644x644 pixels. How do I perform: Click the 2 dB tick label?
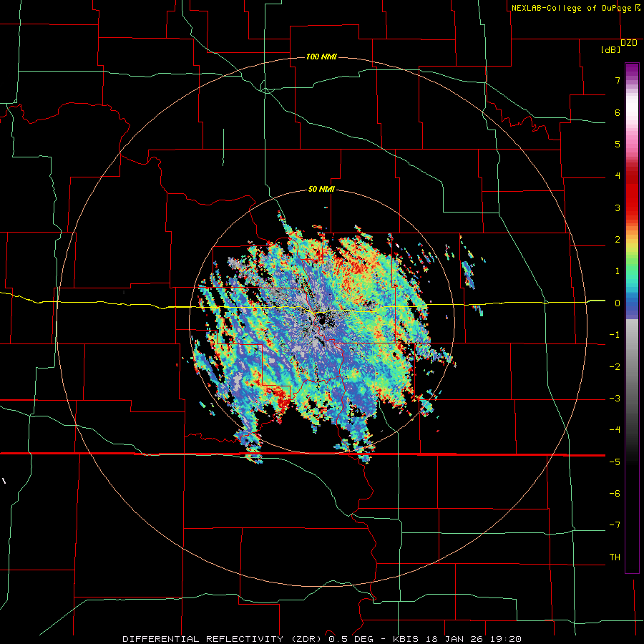tap(618, 240)
